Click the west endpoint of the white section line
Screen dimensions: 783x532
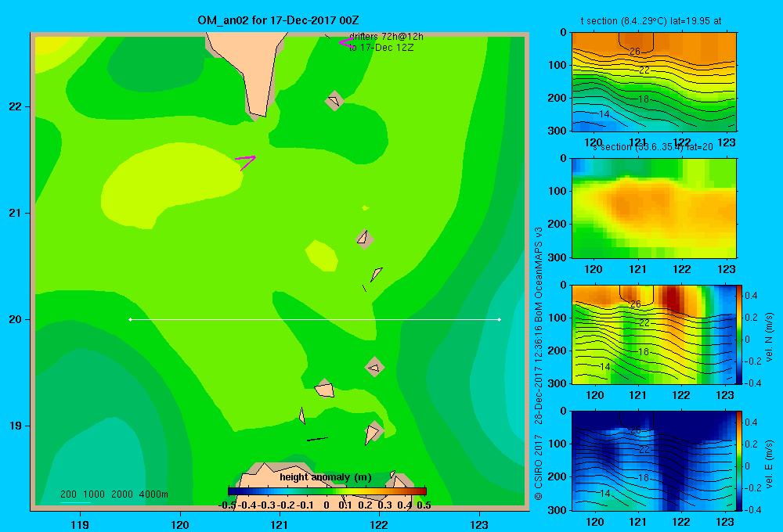point(130,319)
